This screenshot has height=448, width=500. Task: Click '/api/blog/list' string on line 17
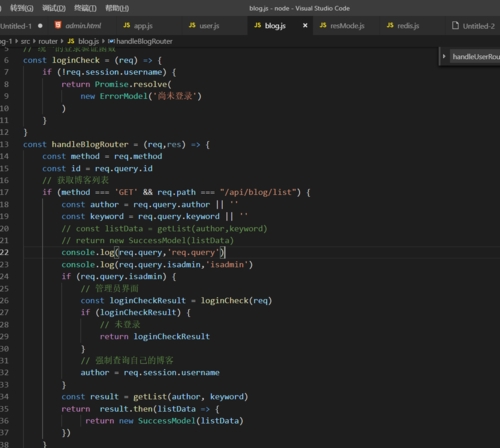[x=258, y=192]
